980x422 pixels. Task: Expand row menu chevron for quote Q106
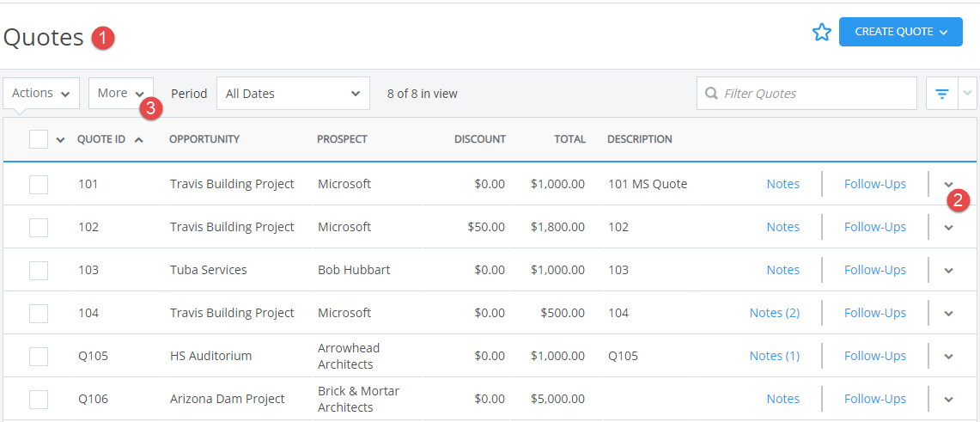[x=949, y=400]
